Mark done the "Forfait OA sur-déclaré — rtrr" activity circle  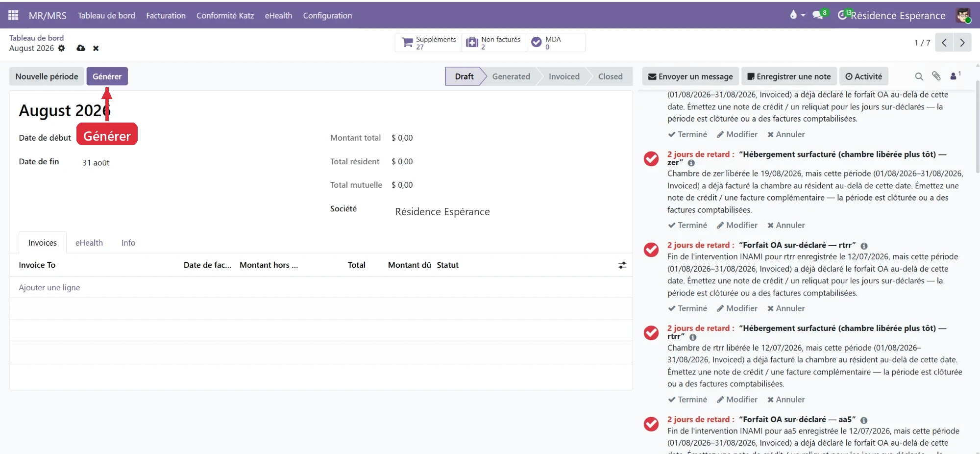(x=651, y=250)
